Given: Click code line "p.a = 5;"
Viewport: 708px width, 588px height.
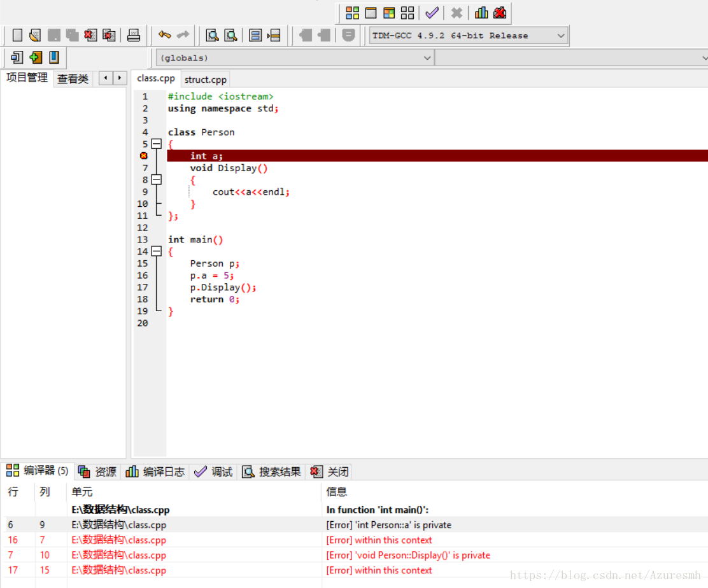Looking at the screenshot, I should coord(212,276).
